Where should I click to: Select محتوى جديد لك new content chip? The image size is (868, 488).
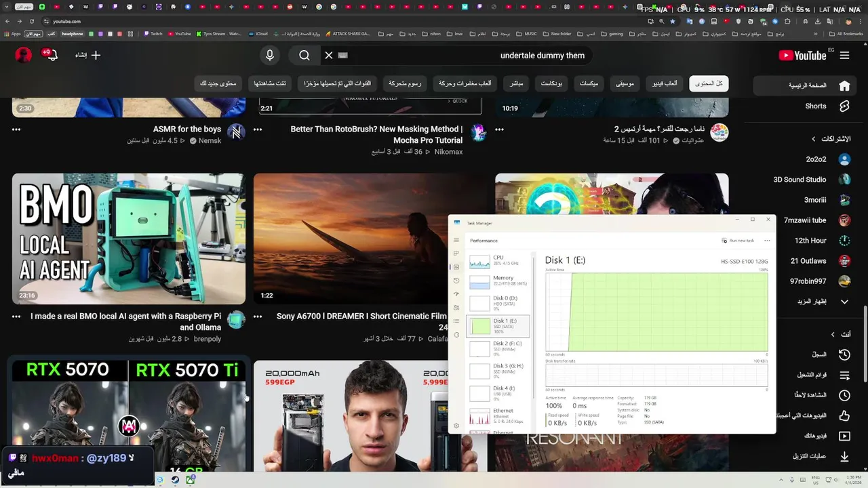pyautogui.click(x=218, y=83)
